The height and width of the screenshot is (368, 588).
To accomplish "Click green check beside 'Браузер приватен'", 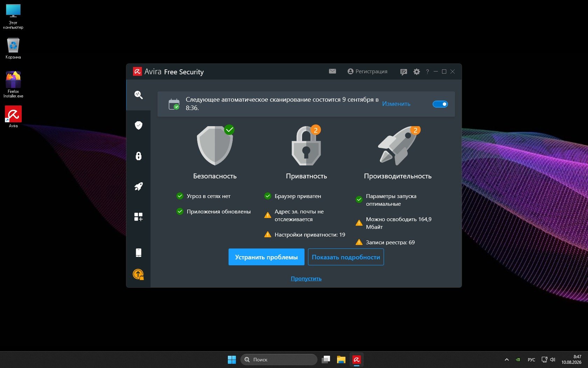I will [268, 196].
